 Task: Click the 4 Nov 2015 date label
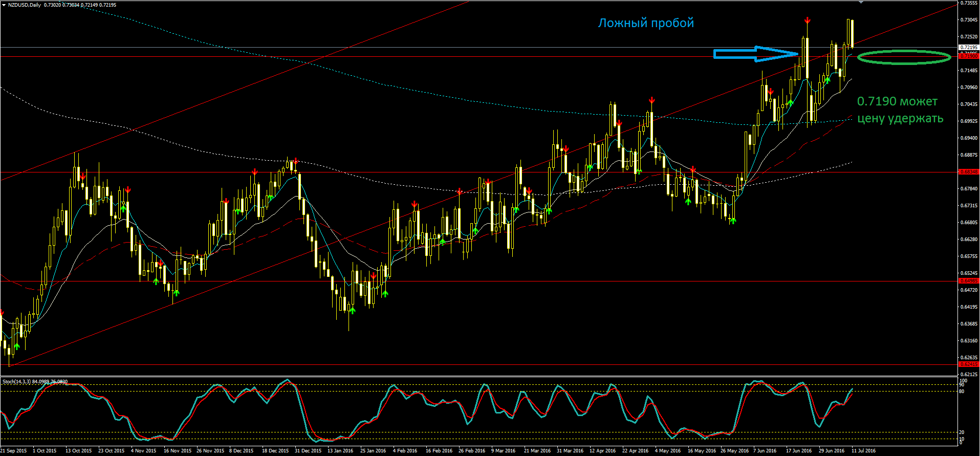tap(143, 451)
